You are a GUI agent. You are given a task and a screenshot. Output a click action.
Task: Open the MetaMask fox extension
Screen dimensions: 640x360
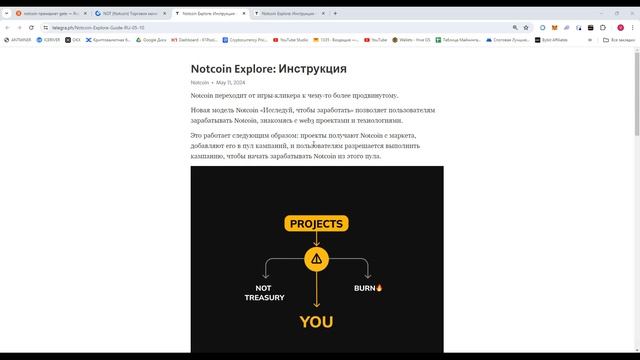click(554, 28)
